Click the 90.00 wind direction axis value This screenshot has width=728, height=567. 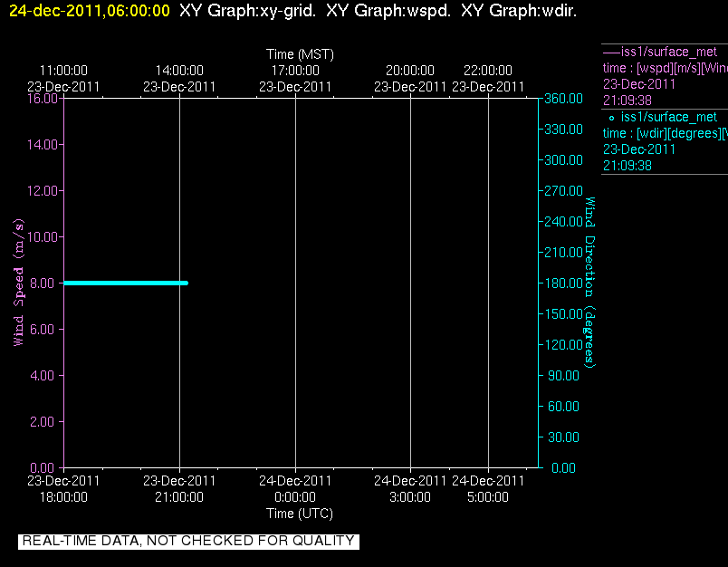click(x=563, y=375)
